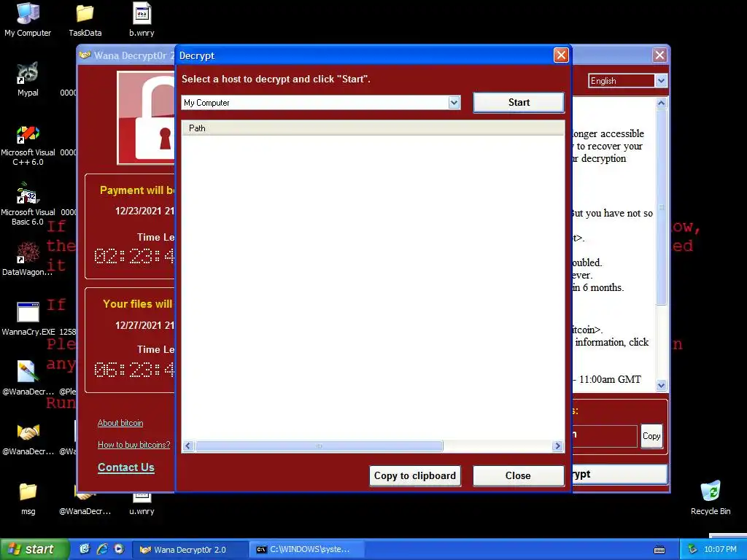
Task: Click scroll up arrow in message pane
Action: pyautogui.click(x=661, y=103)
